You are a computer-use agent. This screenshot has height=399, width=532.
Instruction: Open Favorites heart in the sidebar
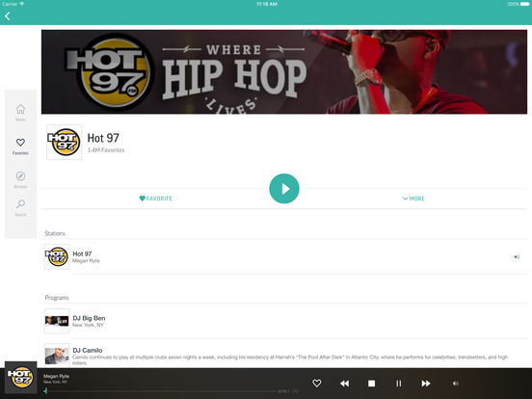point(20,146)
